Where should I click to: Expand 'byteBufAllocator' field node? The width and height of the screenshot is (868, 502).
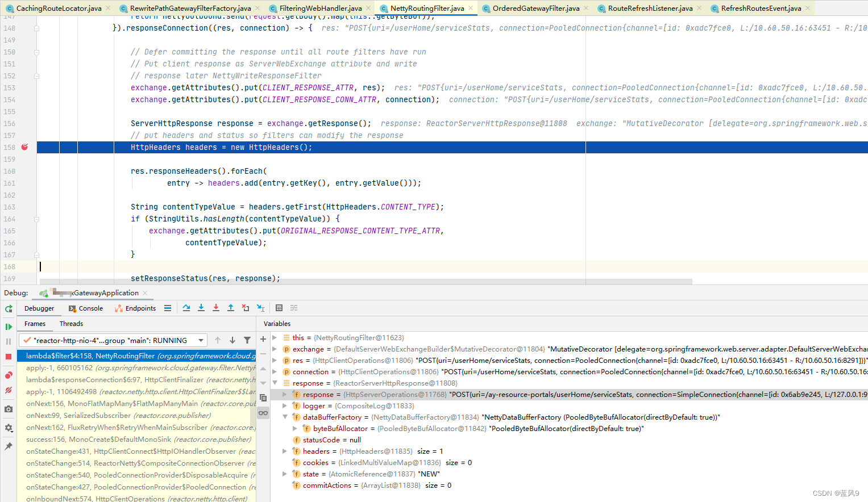coord(295,428)
